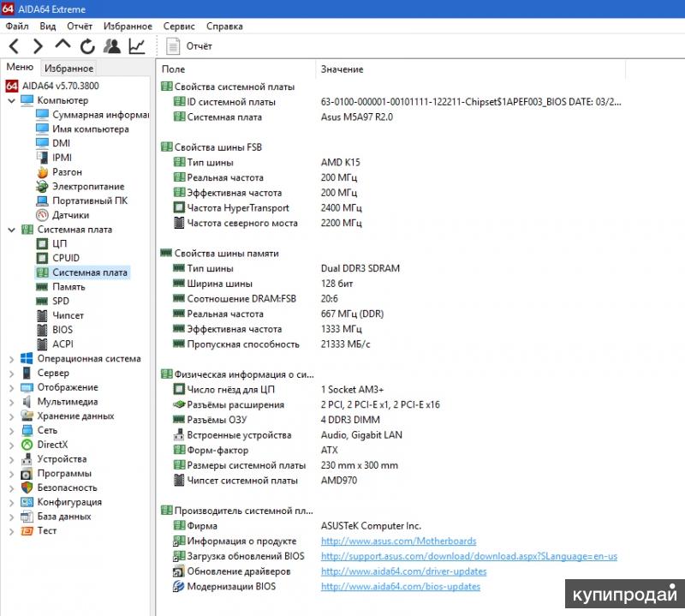Open the asus.com/Motherboards link
The height and width of the screenshot is (616, 685).
tap(398, 541)
